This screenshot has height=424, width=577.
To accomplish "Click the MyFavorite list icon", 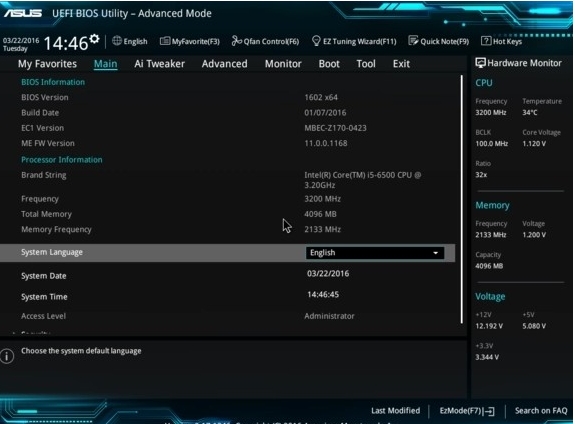I will click(x=164, y=41).
